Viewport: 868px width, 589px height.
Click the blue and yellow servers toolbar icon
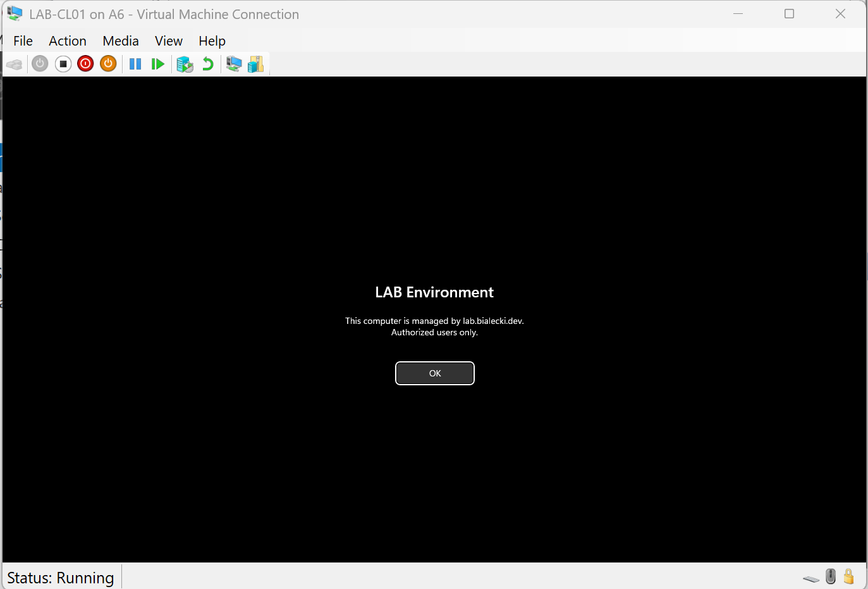pos(256,64)
